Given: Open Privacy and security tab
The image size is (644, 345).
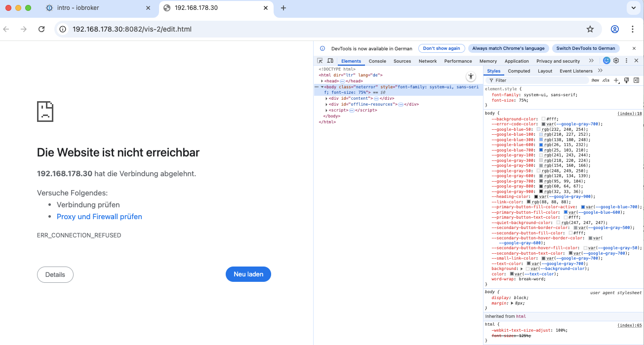Looking at the screenshot, I should (x=558, y=61).
